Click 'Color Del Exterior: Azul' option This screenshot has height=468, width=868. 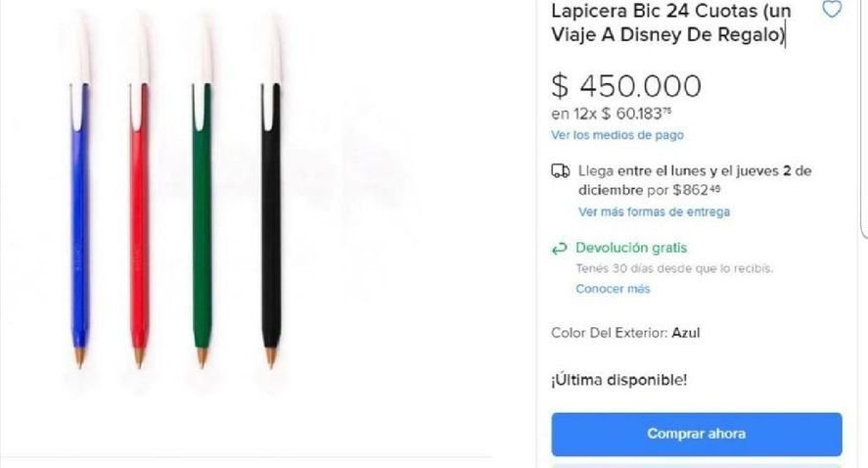coord(625,333)
